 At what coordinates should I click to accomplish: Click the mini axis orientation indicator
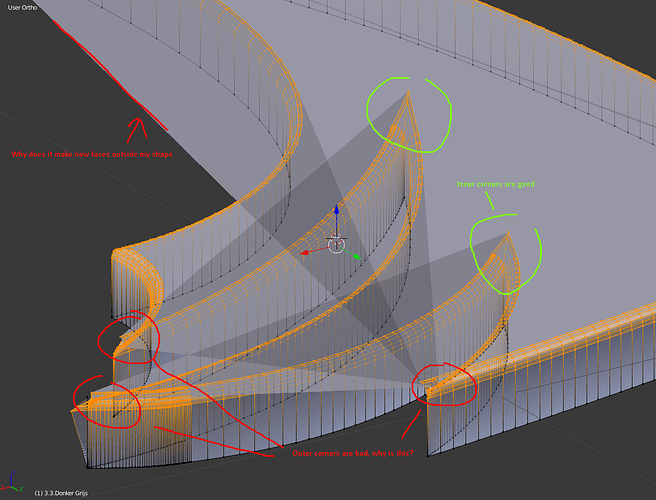pyautogui.click(x=11, y=481)
